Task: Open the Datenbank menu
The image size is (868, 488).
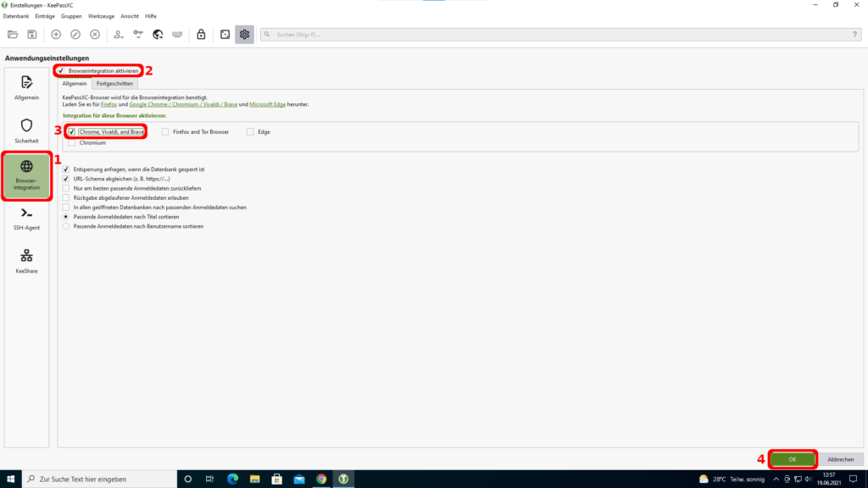Action: click(x=15, y=16)
